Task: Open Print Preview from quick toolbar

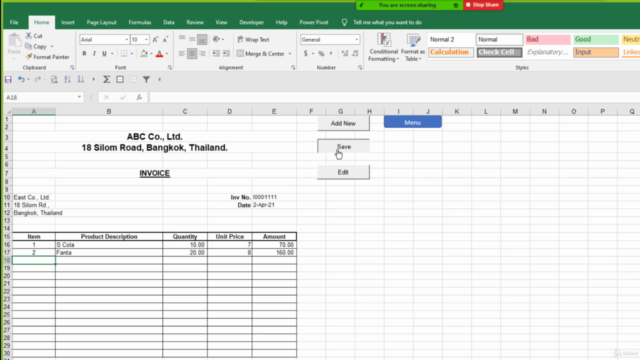Action: point(54,79)
